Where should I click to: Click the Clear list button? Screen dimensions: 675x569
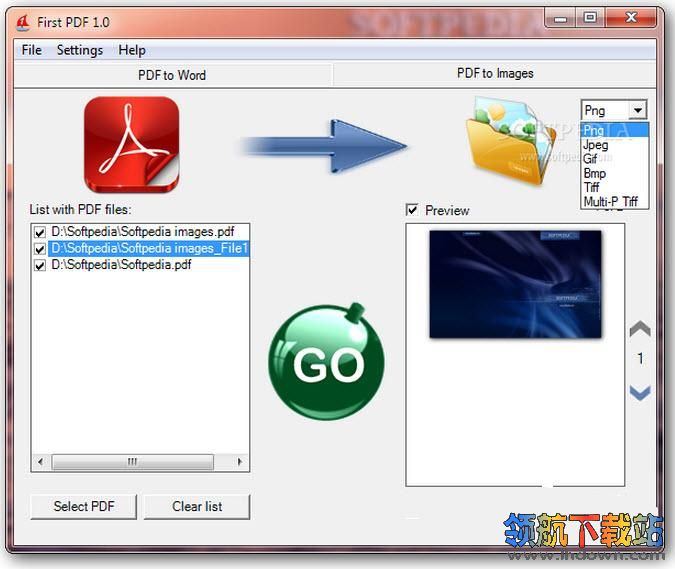pos(197,507)
